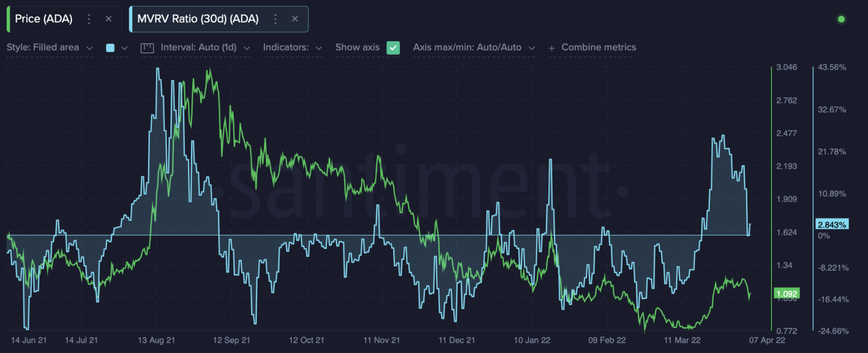Click the 07 Apr 22 date label

pyautogui.click(x=767, y=340)
